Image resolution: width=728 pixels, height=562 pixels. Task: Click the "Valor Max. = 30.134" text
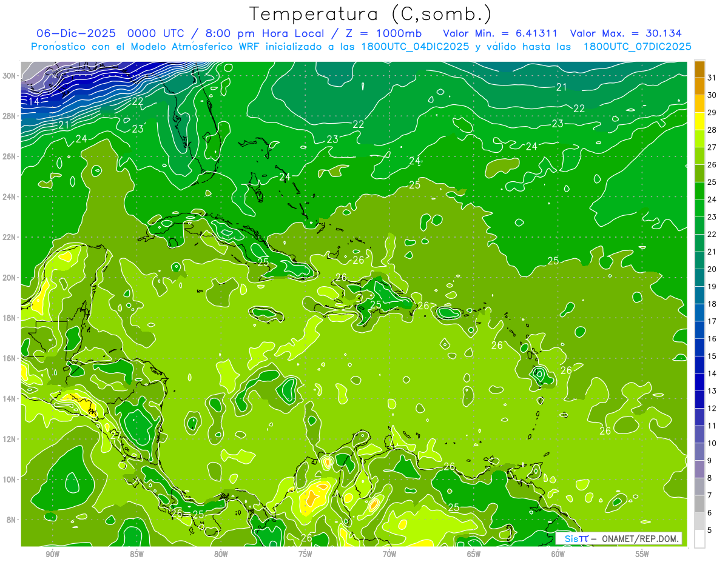click(625, 33)
